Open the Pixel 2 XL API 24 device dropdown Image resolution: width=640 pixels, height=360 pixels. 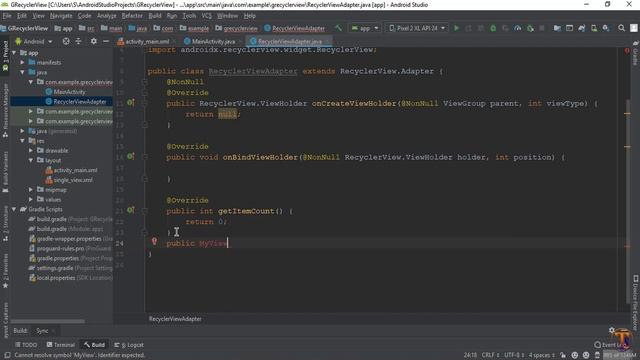coord(417,28)
